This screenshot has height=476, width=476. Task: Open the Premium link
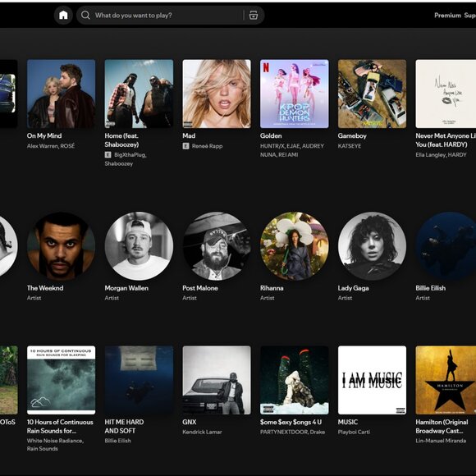click(x=447, y=15)
